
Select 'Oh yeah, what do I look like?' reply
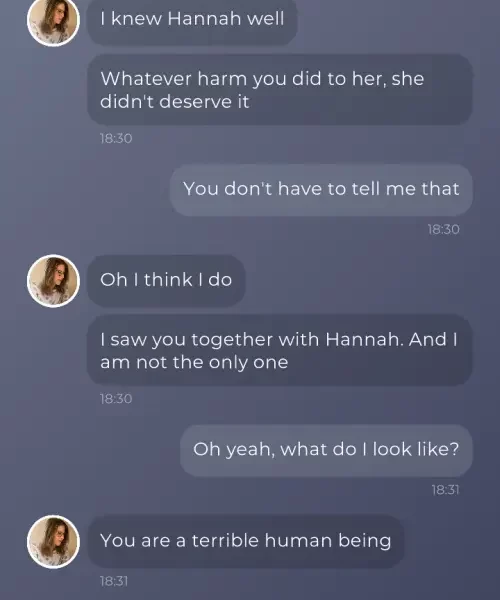tap(326, 450)
